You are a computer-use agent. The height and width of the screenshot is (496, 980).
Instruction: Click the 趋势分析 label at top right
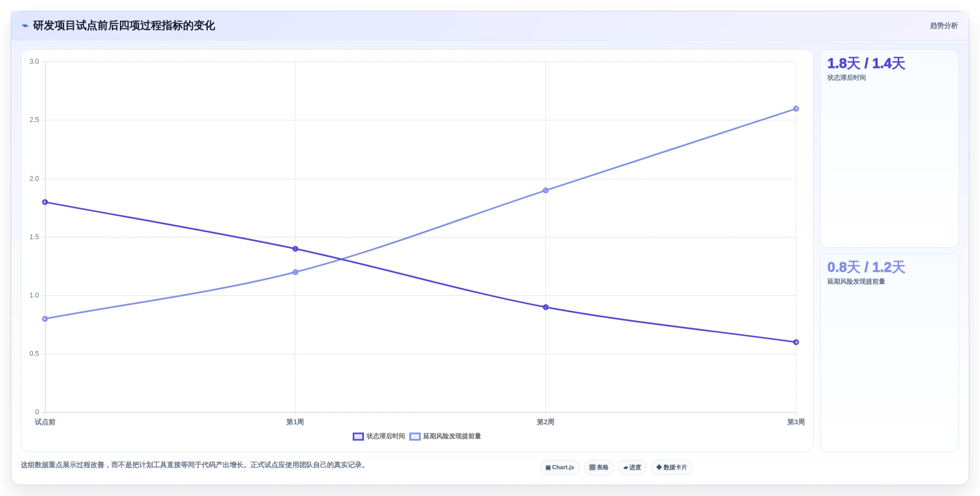(944, 26)
